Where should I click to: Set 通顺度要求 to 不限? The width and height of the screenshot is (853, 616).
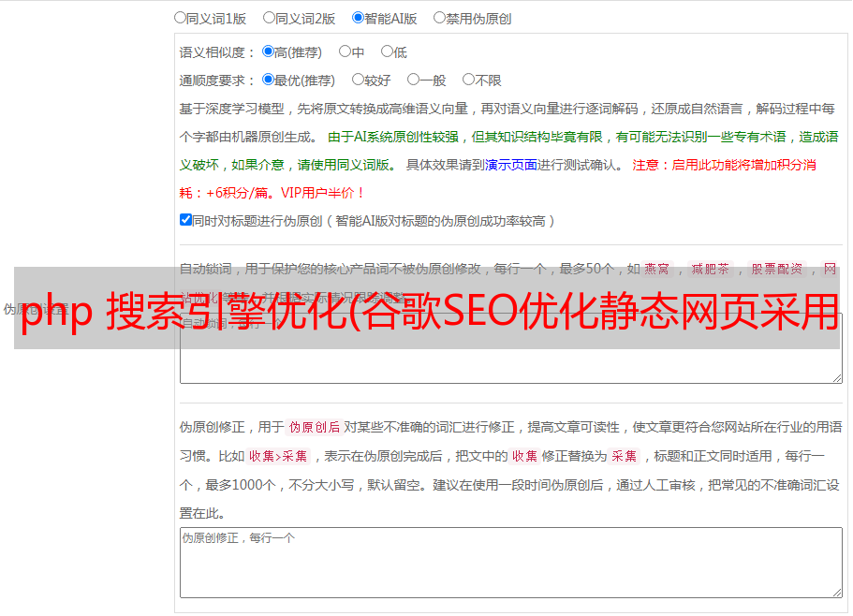[468, 80]
